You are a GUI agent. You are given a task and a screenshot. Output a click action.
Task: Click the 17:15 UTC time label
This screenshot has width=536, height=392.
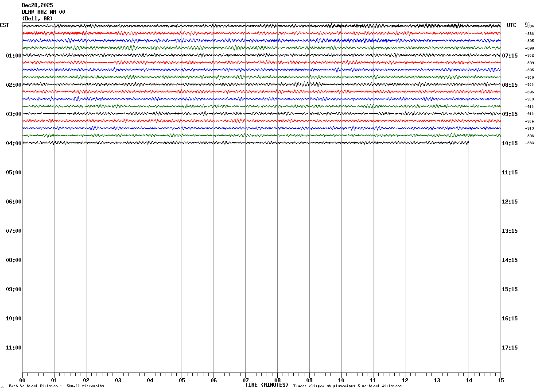pyautogui.click(x=510, y=348)
